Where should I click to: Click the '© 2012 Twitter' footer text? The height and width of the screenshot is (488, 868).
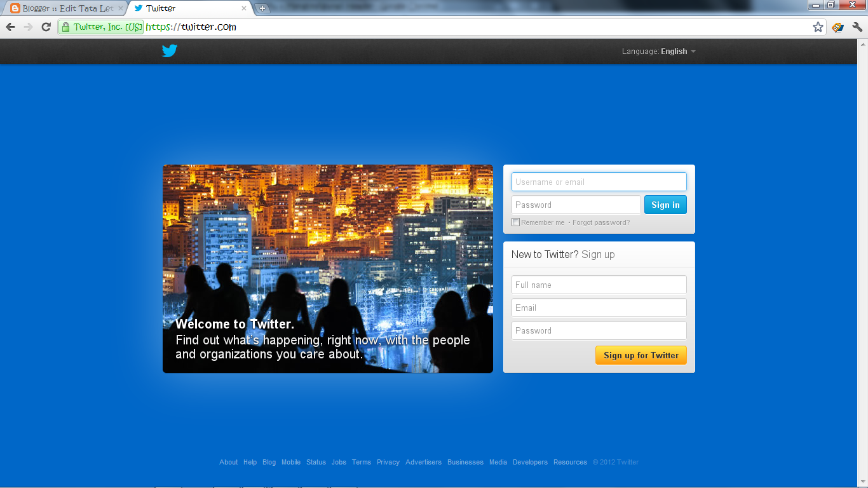[x=616, y=462]
